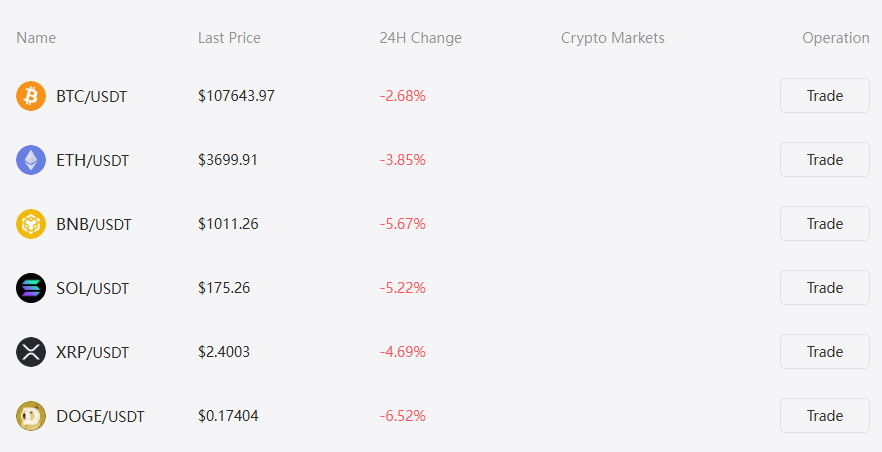Click the Bitcoin coin icon
Screen dimensions: 882x452
pyautogui.click(x=31, y=96)
